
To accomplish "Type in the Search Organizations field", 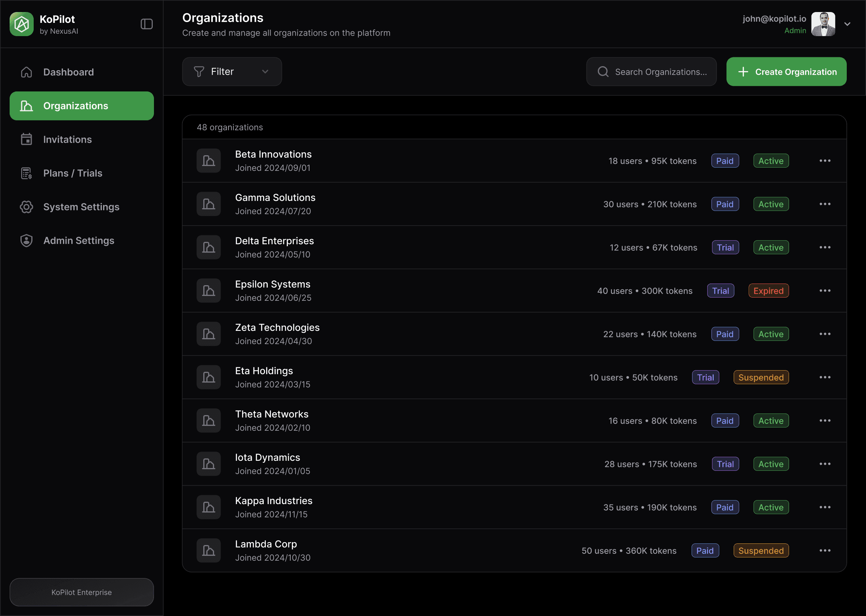I will coord(661,72).
